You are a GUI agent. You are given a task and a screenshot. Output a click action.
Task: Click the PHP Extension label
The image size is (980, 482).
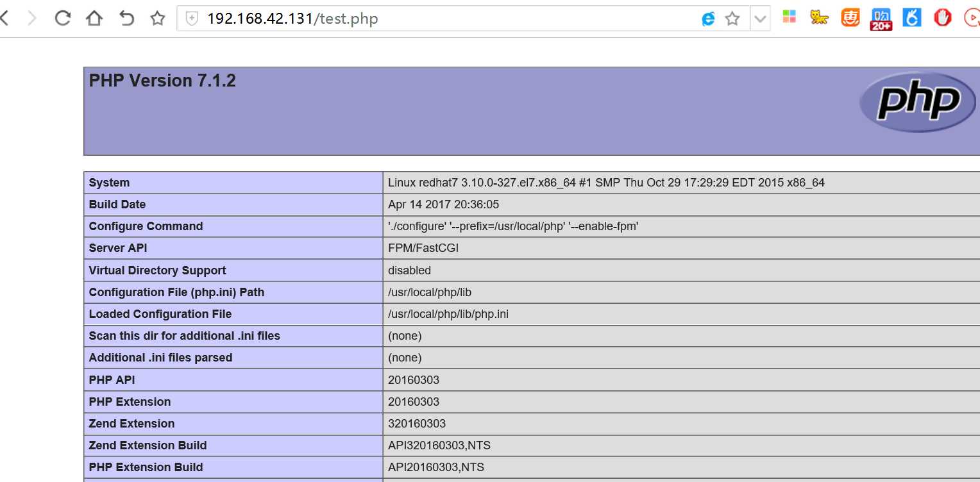tap(130, 402)
